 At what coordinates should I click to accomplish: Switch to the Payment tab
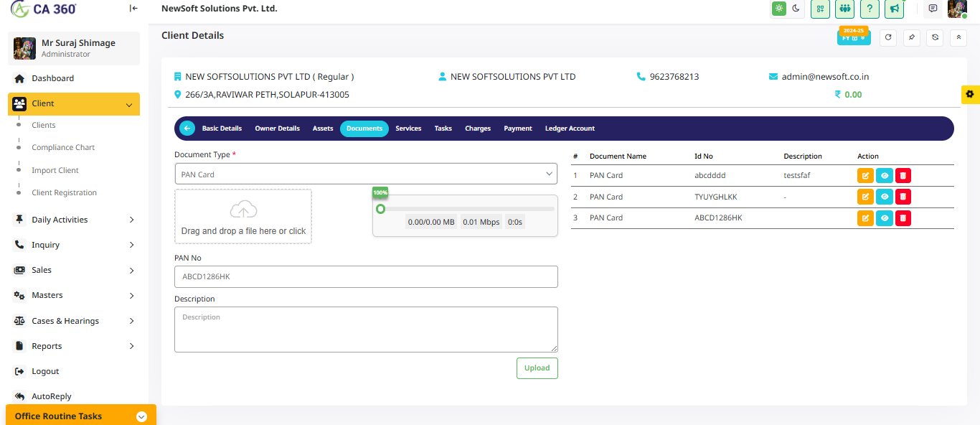coord(518,129)
